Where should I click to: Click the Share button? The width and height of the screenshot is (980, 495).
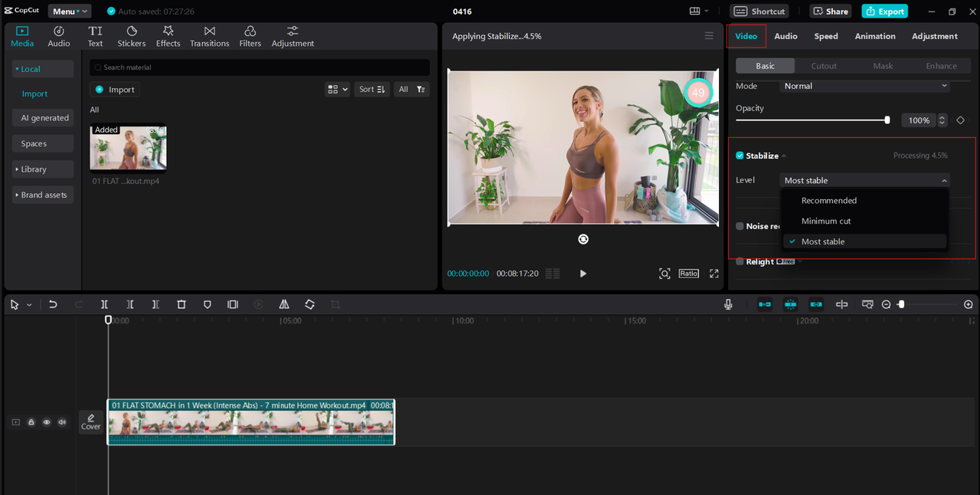(x=831, y=11)
